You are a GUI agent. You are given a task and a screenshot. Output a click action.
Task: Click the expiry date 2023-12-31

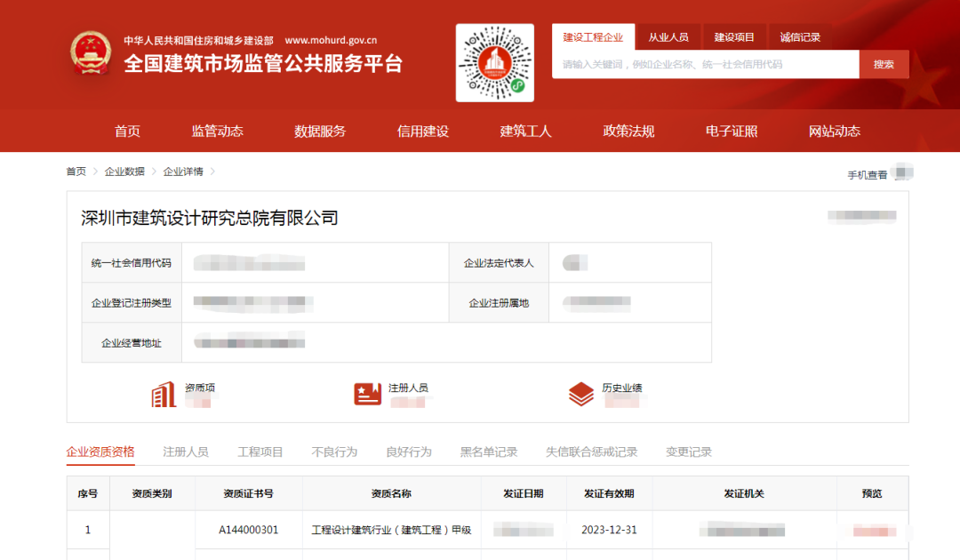coord(609,530)
